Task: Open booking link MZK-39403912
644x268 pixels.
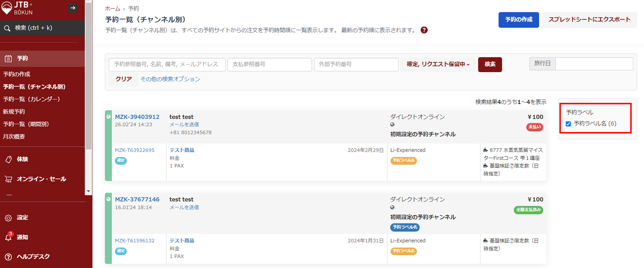Action: (x=137, y=117)
